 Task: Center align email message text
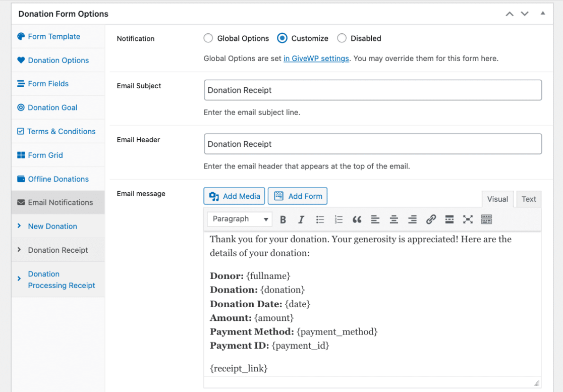pos(394,219)
